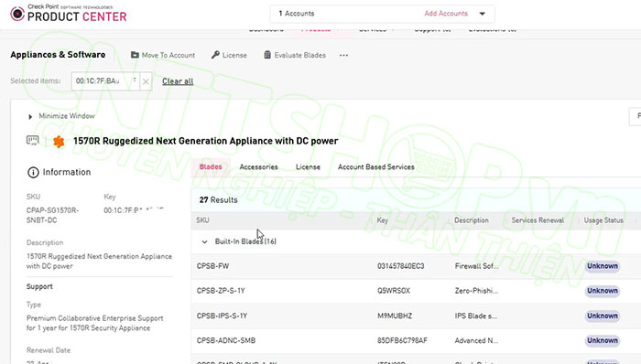Click Unknown status badge for CPSB-IPS-S-1Y
Image resolution: width=641 pixels, height=364 pixels.
(x=603, y=316)
